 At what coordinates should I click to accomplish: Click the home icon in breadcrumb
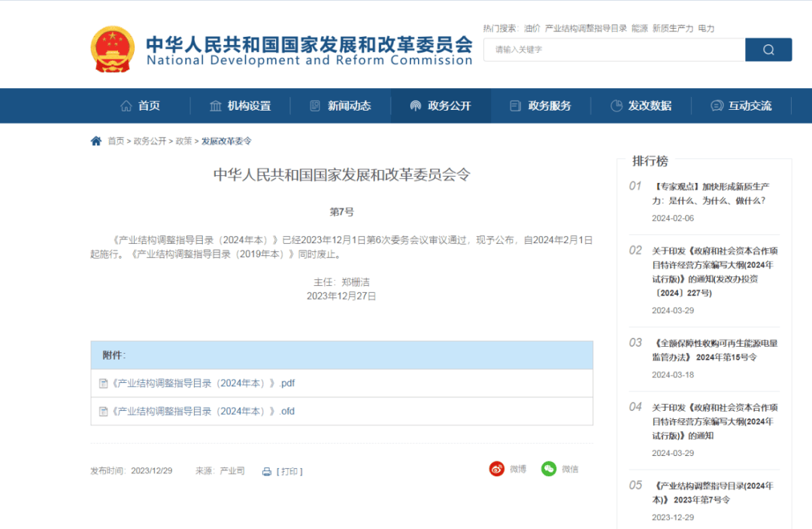[95, 141]
